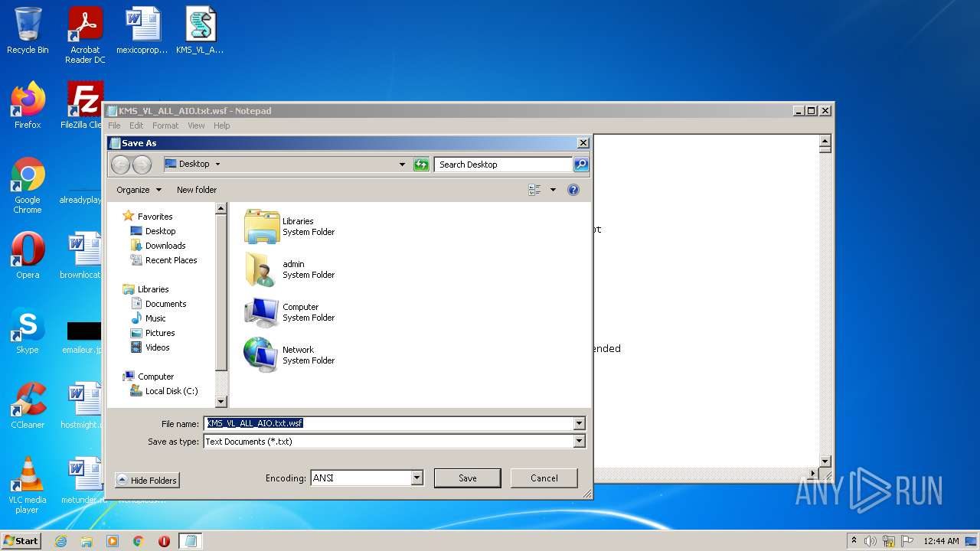This screenshot has height=551, width=980.
Task: Click the File name input field
Action: 388,423
